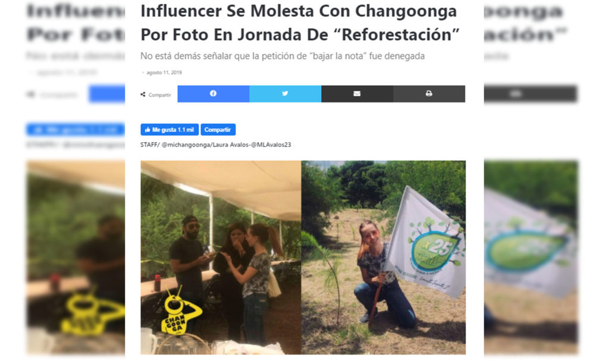The image size is (609, 364).
Task: Share the article on Twitter
Action: (x=285, y=93)
